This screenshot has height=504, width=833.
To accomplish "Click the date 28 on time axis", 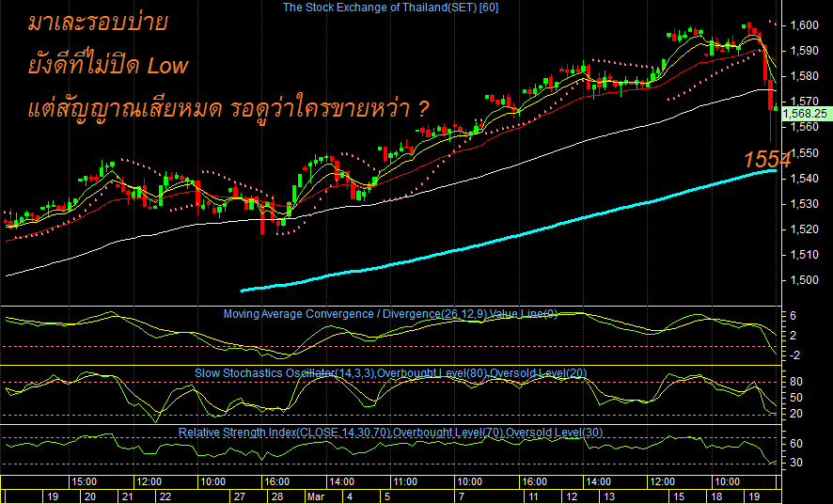I will click(x=277, y=497).
